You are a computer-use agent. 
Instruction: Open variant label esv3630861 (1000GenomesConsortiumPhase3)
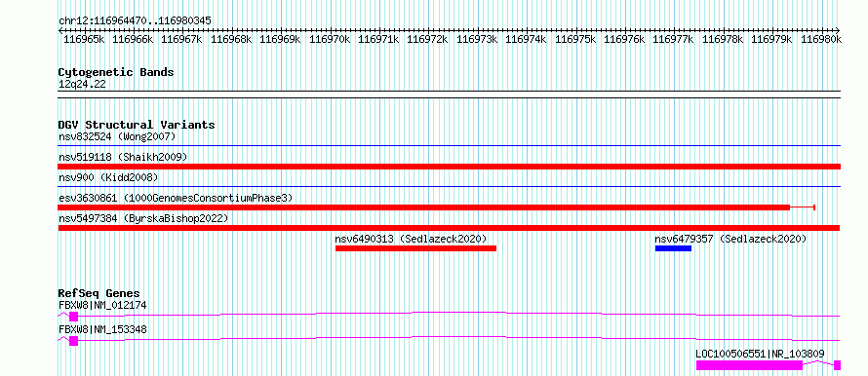[x=176, y=198]
